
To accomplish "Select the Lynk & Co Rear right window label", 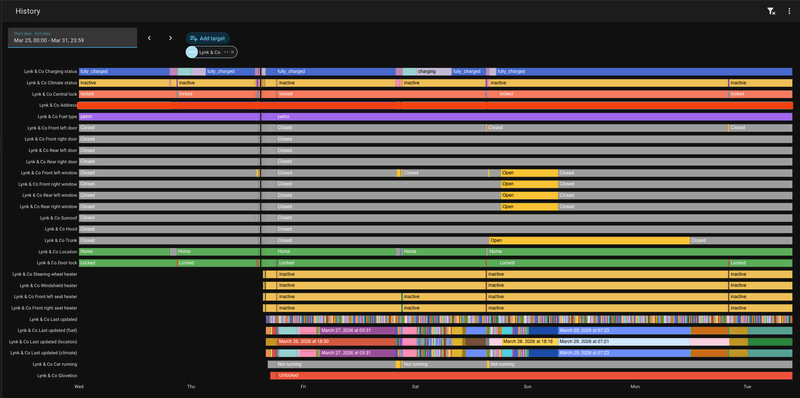I will pyautogui.click(x=48, y=207).
